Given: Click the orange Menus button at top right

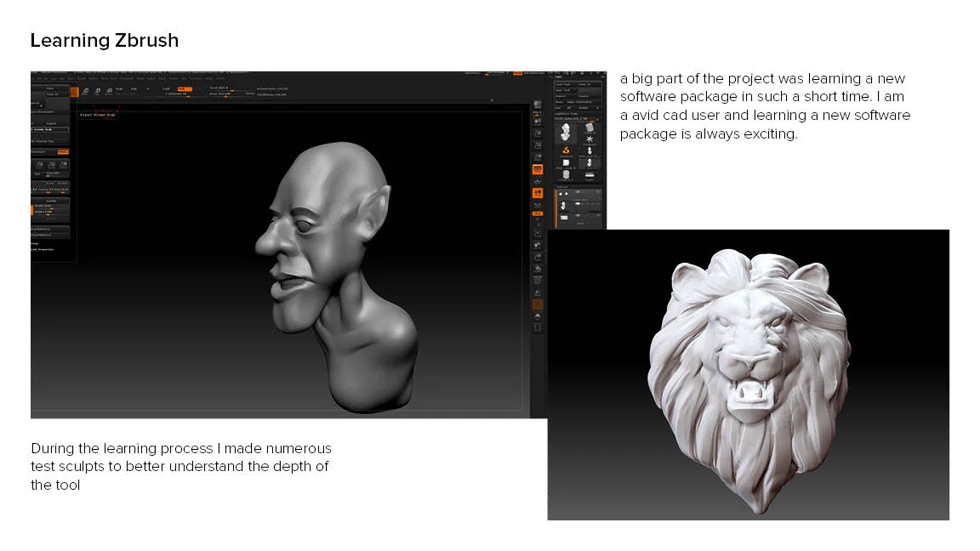Looking at the screenshot, I should [518, 73].
